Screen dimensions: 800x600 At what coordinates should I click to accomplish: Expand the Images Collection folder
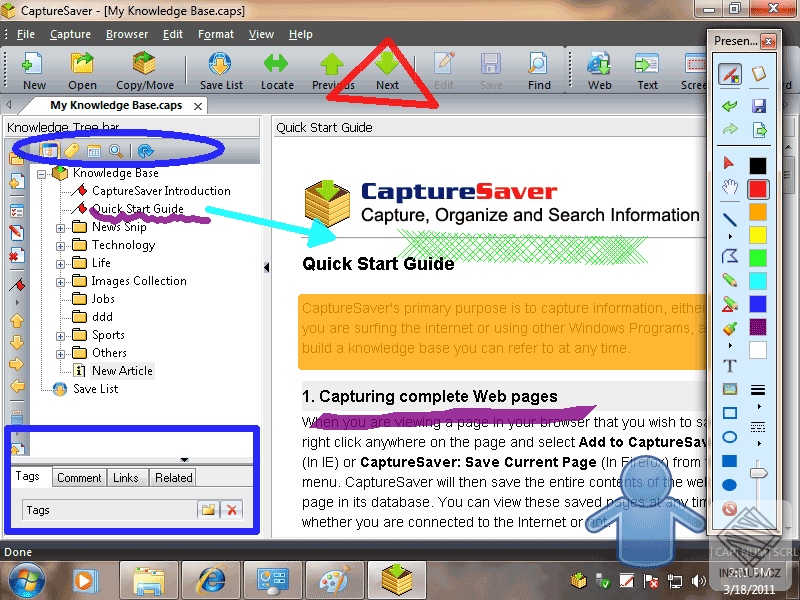pyautogui.click(x=60, y=282)
